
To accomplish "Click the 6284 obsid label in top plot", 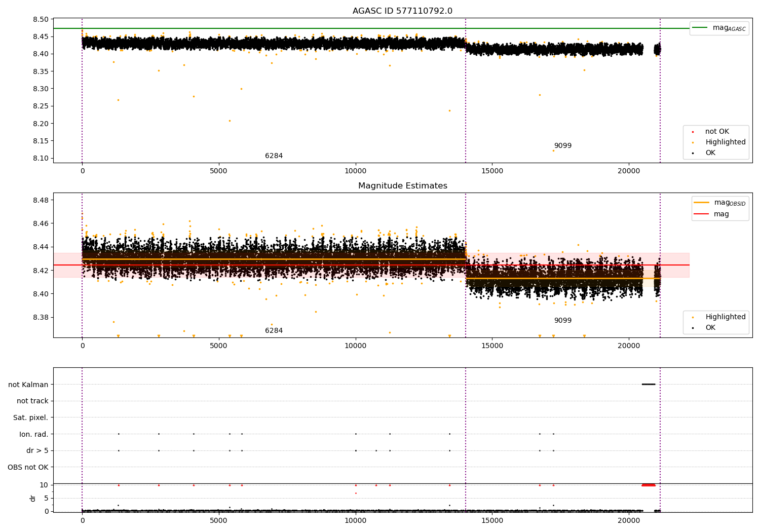I will (274, 156).
